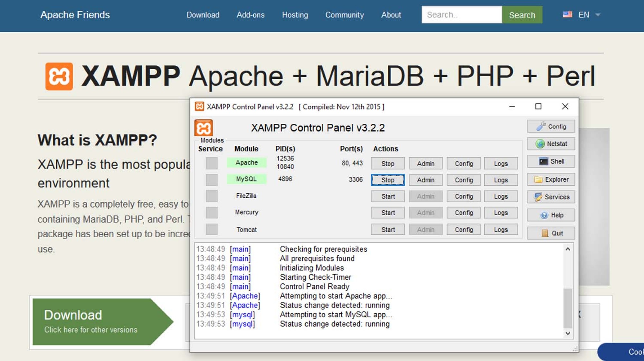644x361 pixels.
Task: Focus the website Search input field
Action: point(461,15)
